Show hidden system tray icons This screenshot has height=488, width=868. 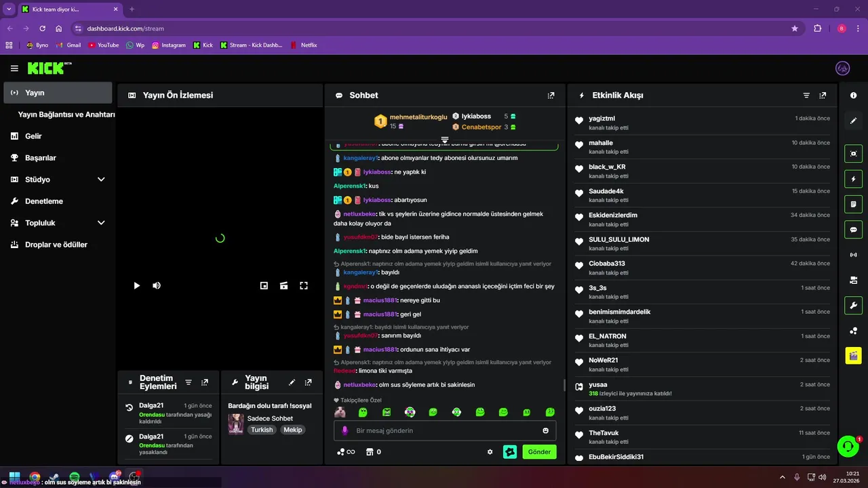pyautogui.click(x=782, y=477)
